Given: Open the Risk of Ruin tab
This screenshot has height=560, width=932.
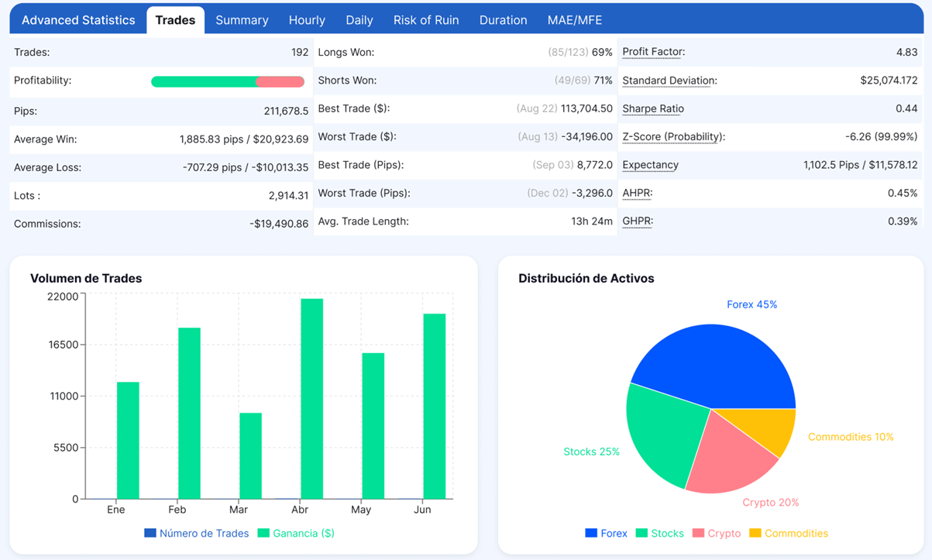Looking at the screenshot, I should tap(426, 20).
